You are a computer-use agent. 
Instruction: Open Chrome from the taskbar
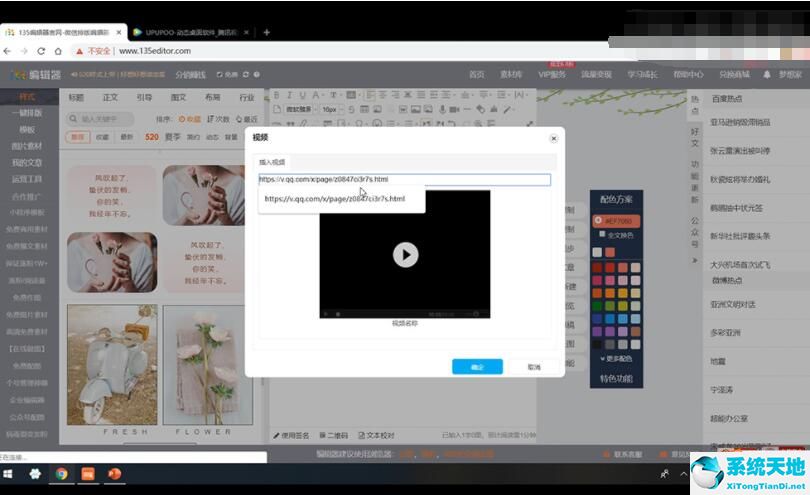[x=61, y=473]
